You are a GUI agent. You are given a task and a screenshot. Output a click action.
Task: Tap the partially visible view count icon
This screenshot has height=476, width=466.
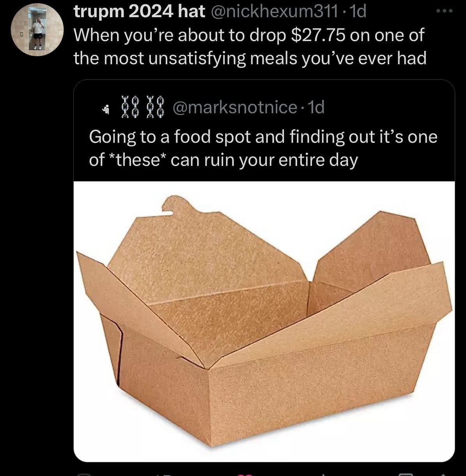pos(323,475)
